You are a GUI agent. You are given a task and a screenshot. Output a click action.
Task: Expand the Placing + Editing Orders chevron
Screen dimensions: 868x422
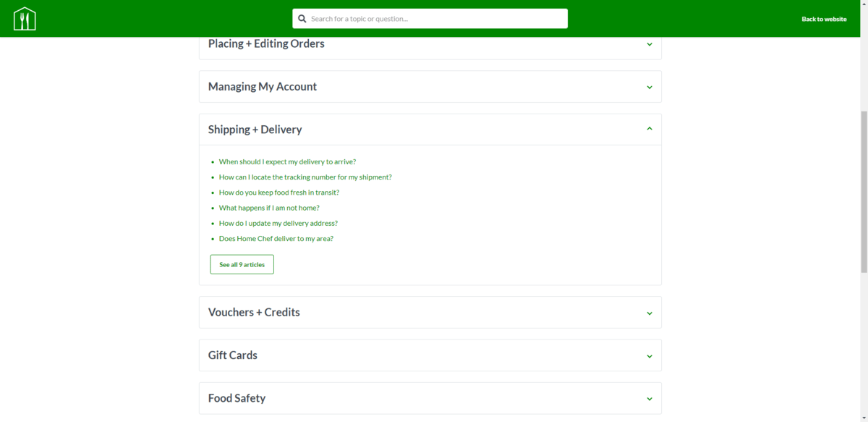point(650,44)
